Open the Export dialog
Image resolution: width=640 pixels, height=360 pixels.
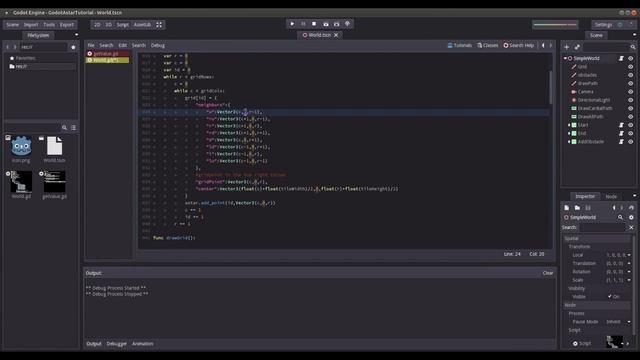pyautogui.click(x=67, y=25)
